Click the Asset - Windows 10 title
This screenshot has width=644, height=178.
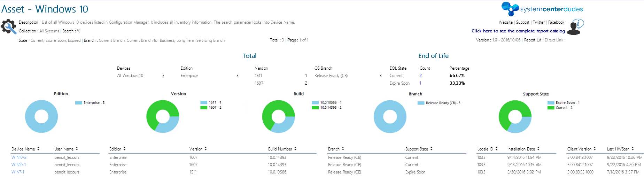[45, 9]
